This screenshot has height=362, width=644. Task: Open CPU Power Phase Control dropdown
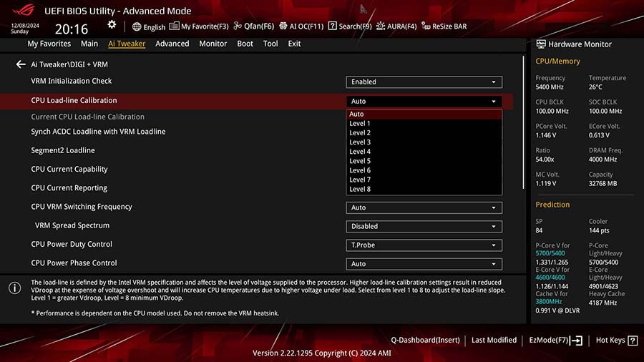pyautogui.click(x=424, y=264)
